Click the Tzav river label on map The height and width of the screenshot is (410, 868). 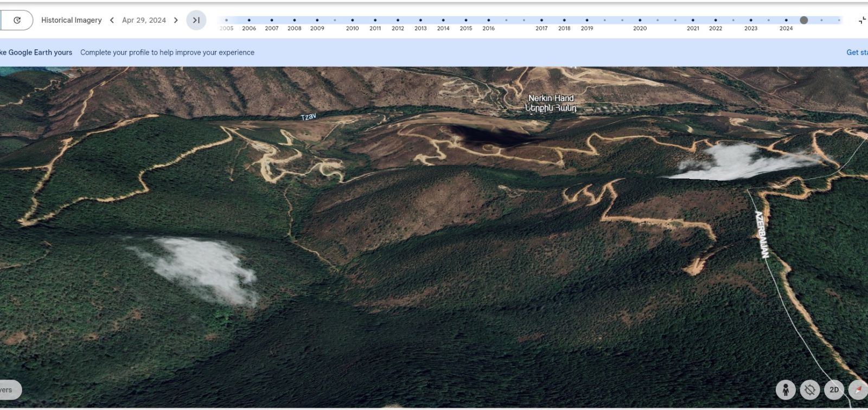[x=308, y=117]
